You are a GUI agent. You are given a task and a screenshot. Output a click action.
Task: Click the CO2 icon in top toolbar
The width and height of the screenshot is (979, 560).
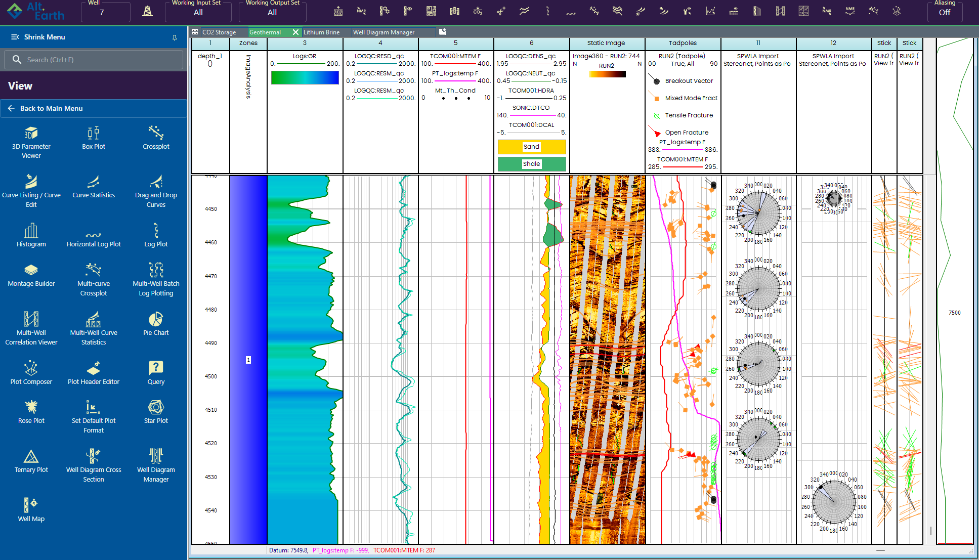pos(478,11)
